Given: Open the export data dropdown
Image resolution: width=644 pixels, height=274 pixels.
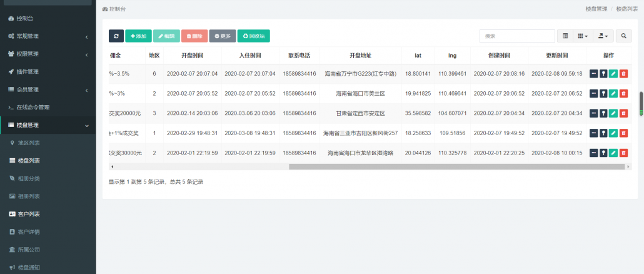Looking at the screenshot, I should pos(603,36).
